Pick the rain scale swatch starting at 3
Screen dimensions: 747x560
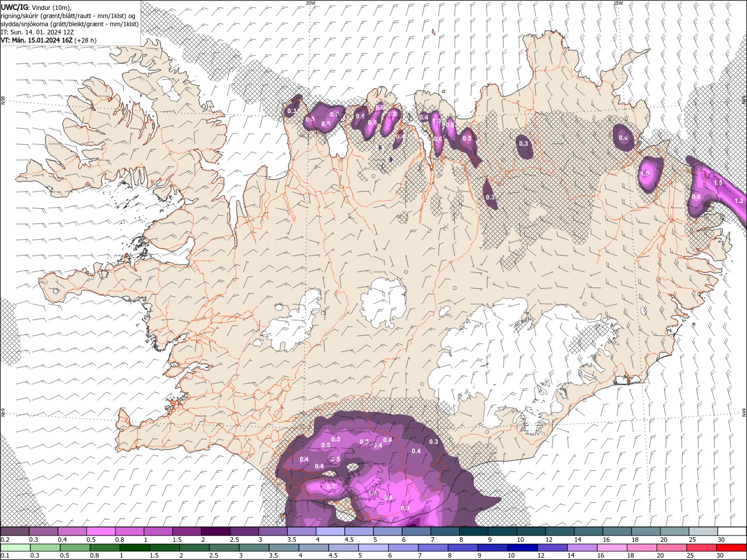(254, 548)
